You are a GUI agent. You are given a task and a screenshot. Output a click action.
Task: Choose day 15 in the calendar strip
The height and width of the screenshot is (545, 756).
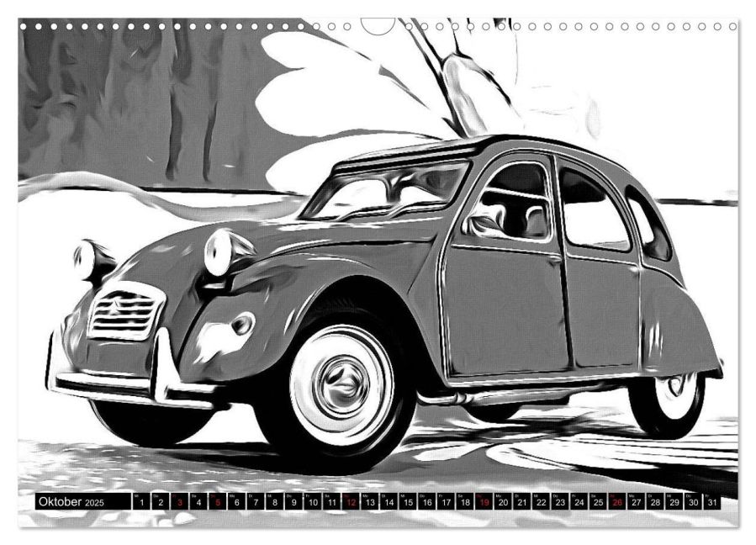(x=408, y=502)
